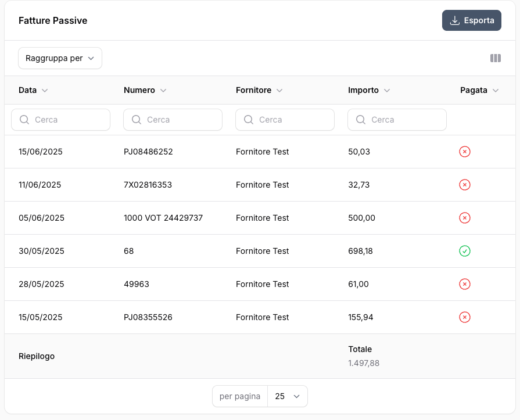
Task: Click the Importo column header
Action: coord(369,90)
